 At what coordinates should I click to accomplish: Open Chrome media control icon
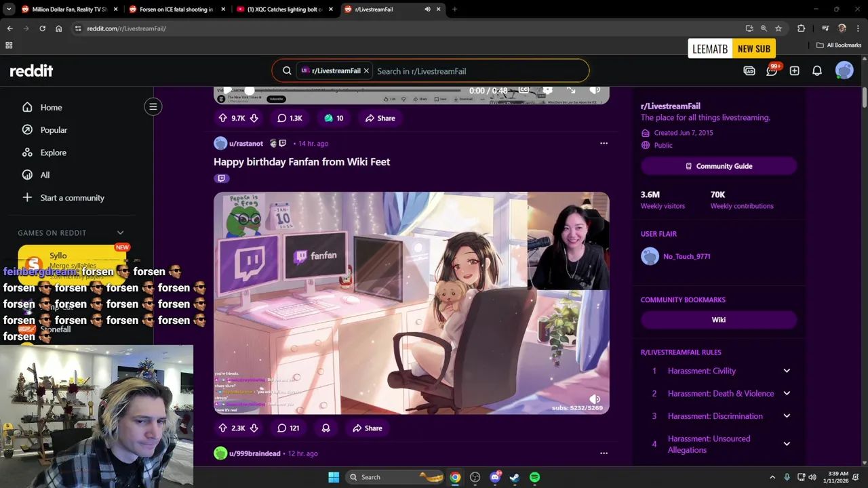(825, 28)
